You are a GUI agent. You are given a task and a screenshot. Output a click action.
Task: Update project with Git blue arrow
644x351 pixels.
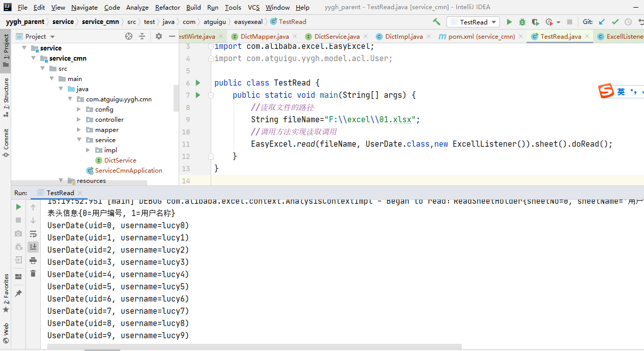coord(602,22)
